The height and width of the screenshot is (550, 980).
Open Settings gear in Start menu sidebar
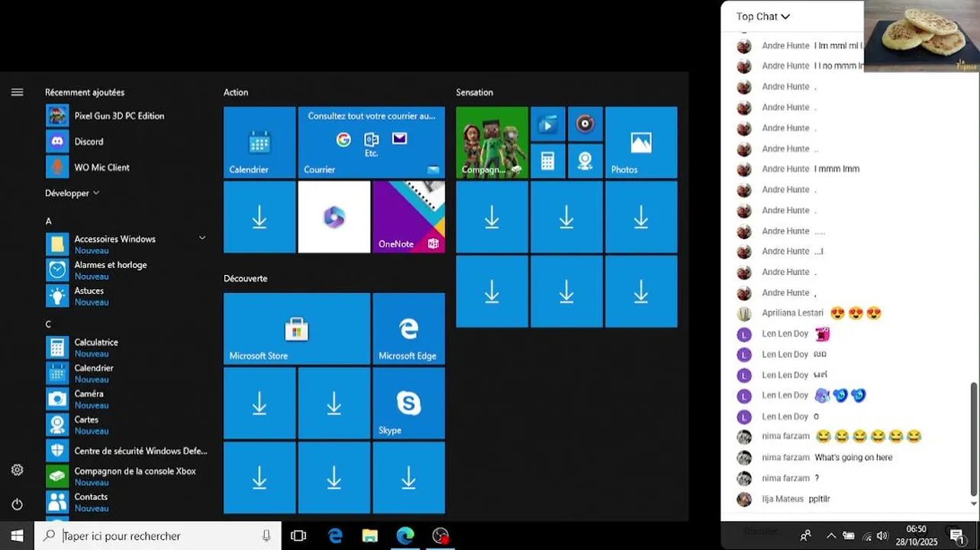(x=17, y=470)
